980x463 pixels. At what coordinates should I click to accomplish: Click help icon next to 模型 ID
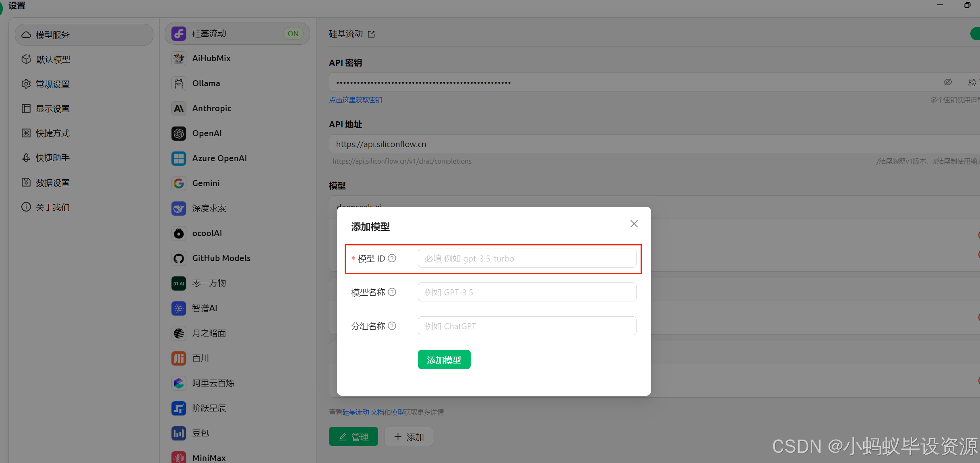pos(392,258)
